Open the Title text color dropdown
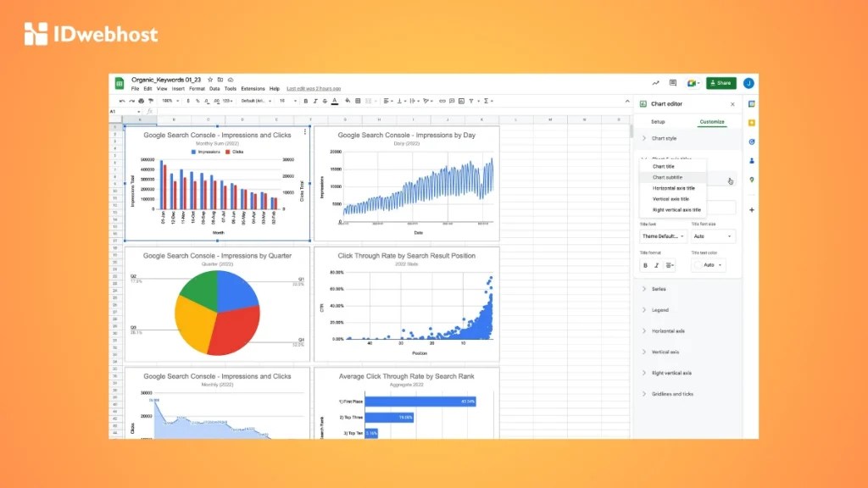This screenshot has height=488, width=868. click(x=709, y=265)
